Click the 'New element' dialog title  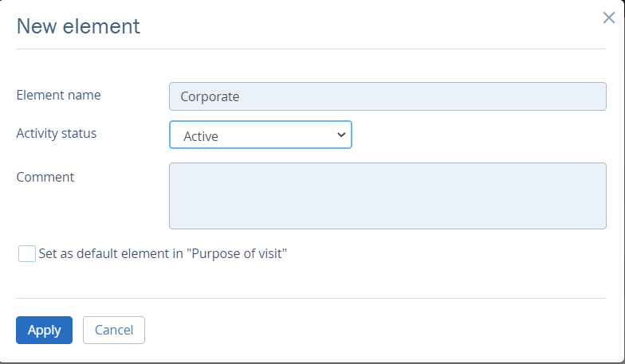78,26
